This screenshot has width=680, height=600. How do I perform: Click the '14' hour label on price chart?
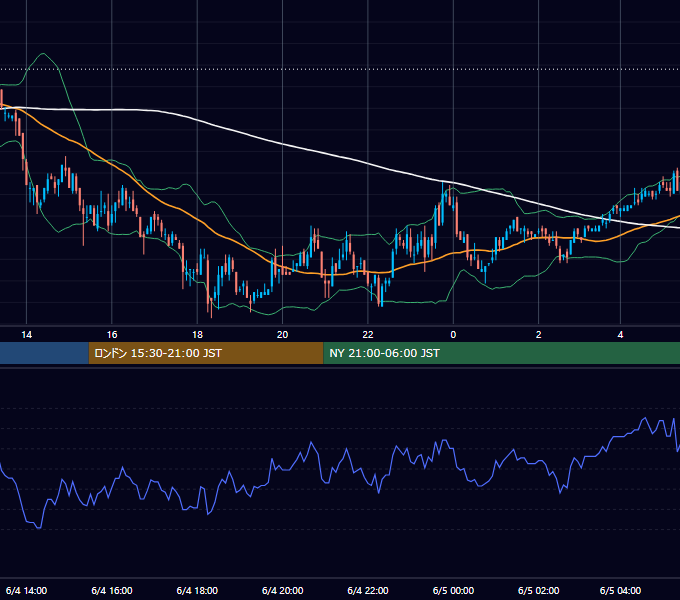(x=26, y=335)
